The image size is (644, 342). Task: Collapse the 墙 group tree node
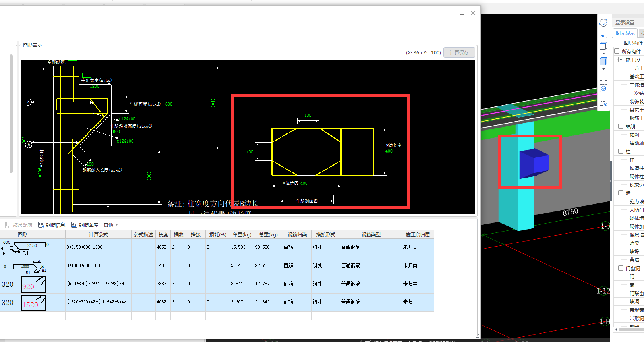pos(621,193)
